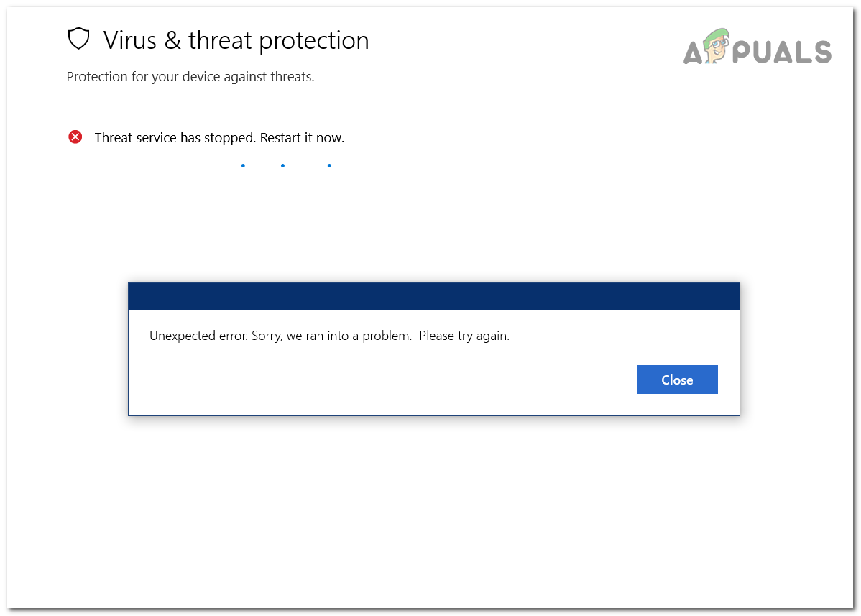Click the 'Unexpected error' text in dialog
This screenshot has height=616, width=861.
[x=198, y=336]
